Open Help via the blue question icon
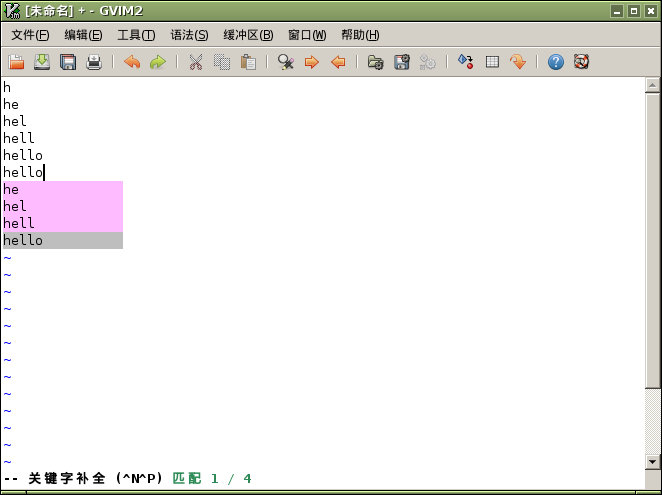Image resolution: width=662 pixels, height=495 pixels. (x=556, y=62)
